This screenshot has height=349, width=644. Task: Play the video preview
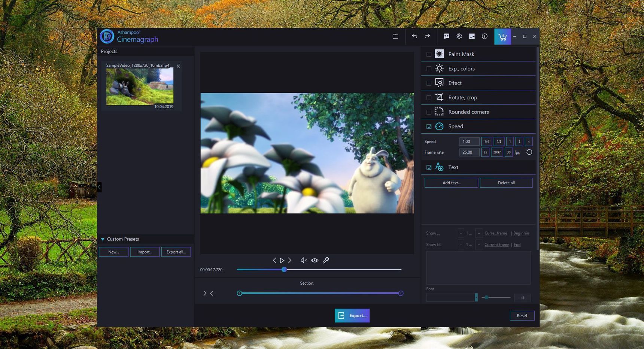pyautogui.click(x=282, y=260)
